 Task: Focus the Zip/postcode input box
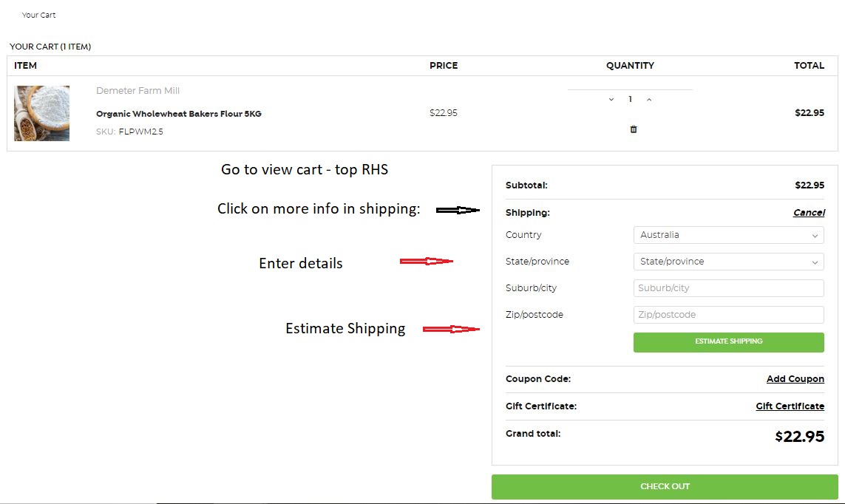coord(728,315)
